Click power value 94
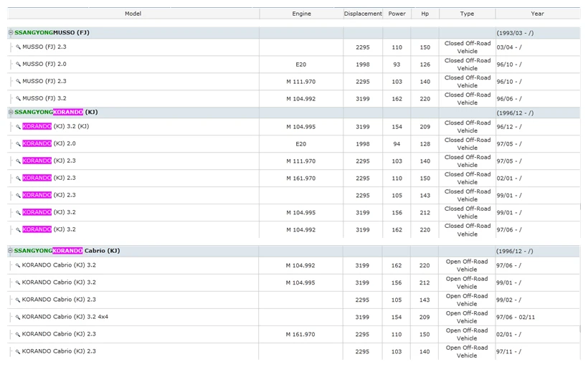Screen dimensions: 588x367 point(397,144)
